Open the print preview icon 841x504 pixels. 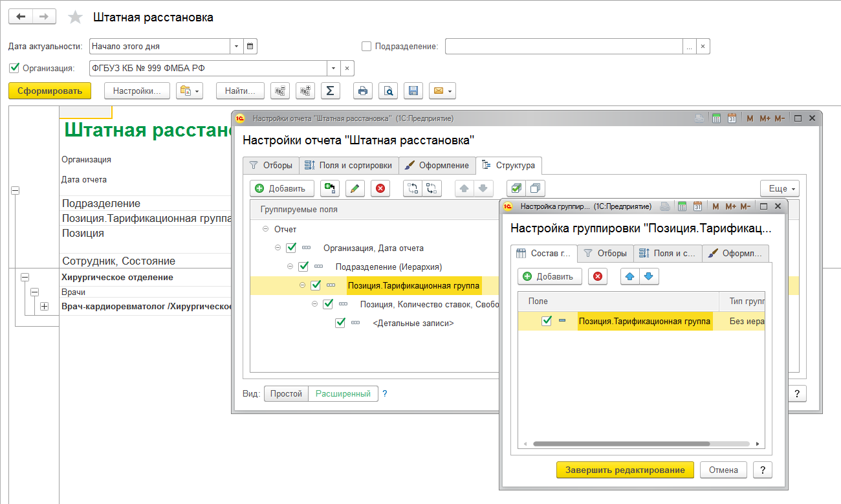(x=388, y=91)
